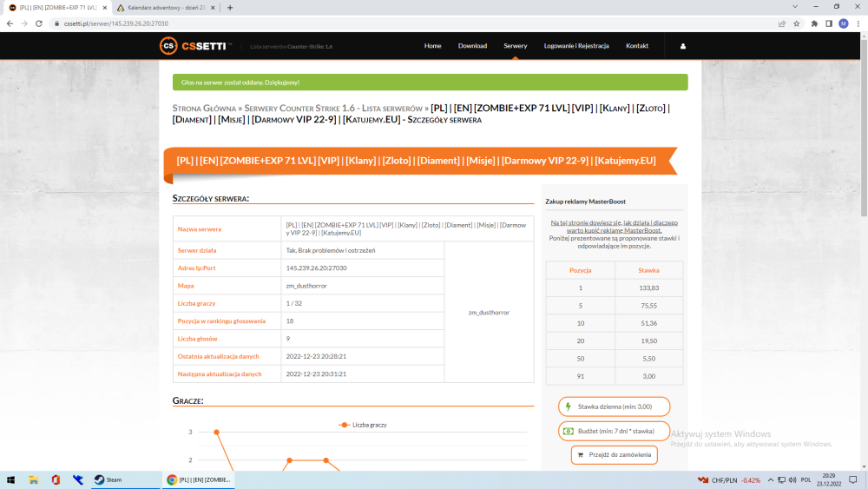Click the Przejdź do zamówienia button
The height and width of the screenshot is (489, 868).
click(x=615, y=454)
